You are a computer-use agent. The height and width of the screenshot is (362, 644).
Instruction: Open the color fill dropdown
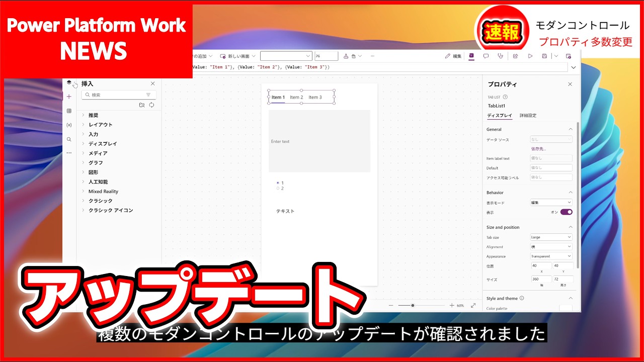coord(353,56)
